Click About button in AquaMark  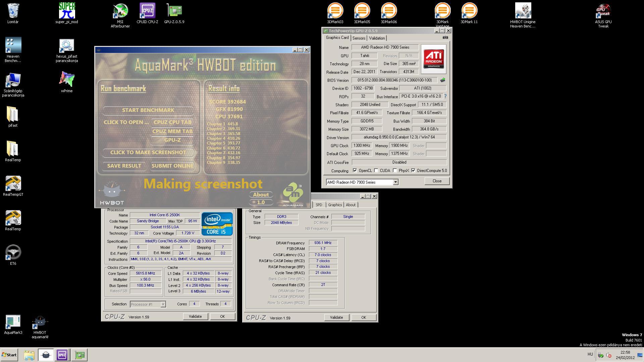(261, 195)
